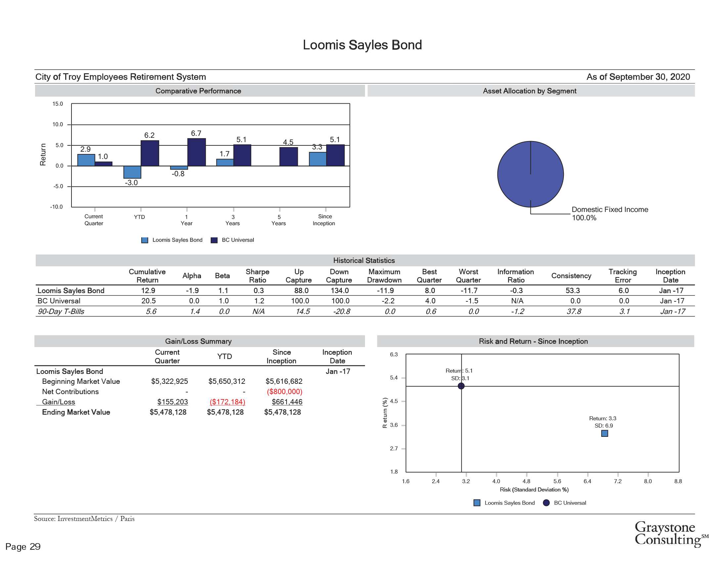Click the $661,446 since inception gain
The width and height of the screenshot is (728, 563).
[287, 402]
